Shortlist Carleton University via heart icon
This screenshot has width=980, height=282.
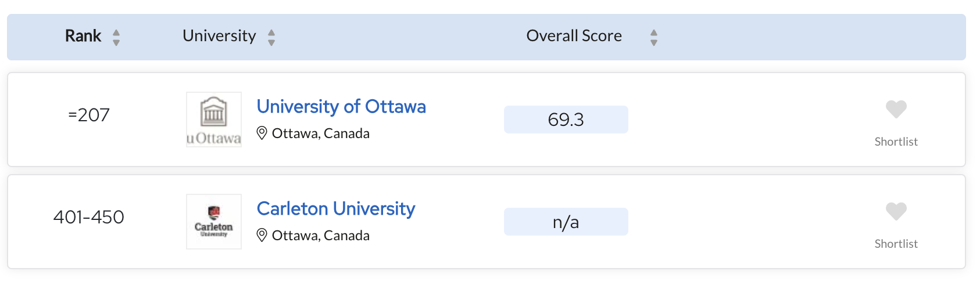[x=896, y=211]
